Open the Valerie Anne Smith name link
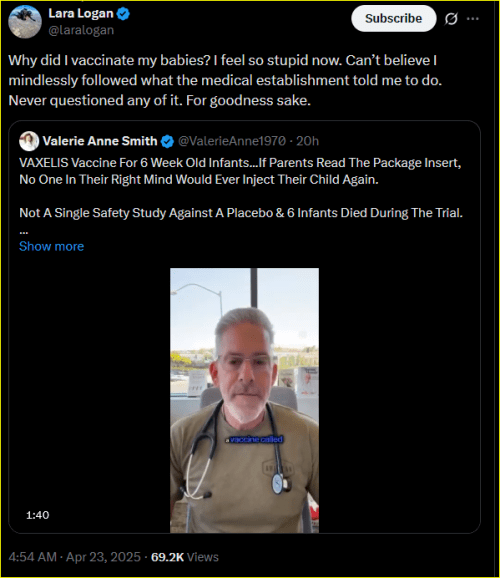 point(100,141)
